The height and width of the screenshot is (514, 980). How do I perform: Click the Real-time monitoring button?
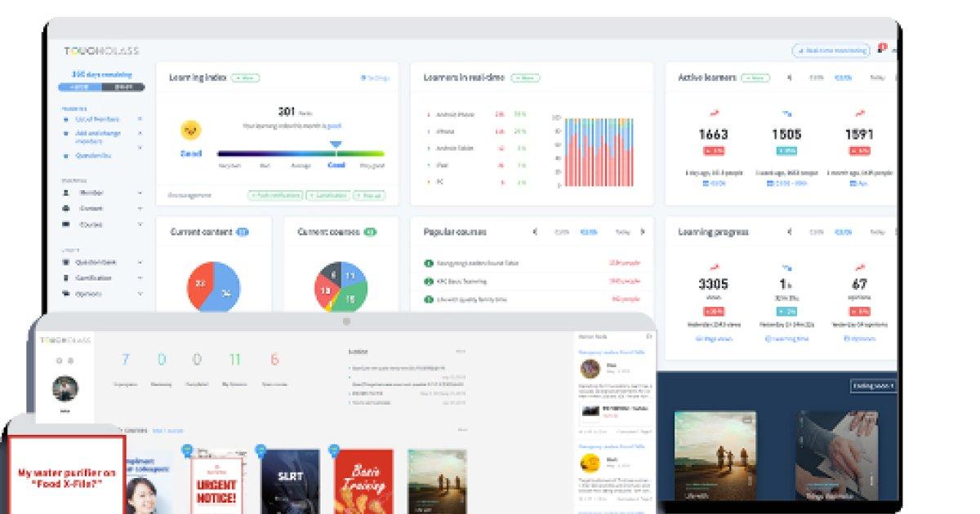pos(831,51)
